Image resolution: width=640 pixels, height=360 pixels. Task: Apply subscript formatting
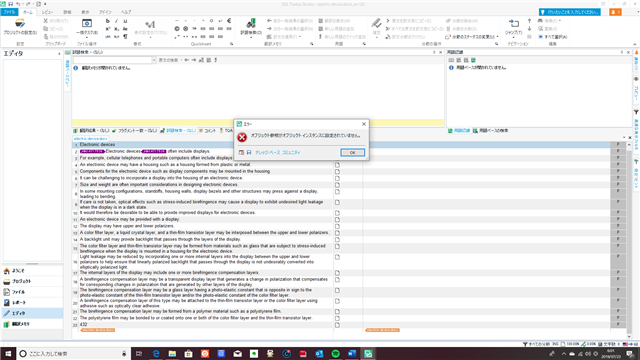(x=116, y=29)
